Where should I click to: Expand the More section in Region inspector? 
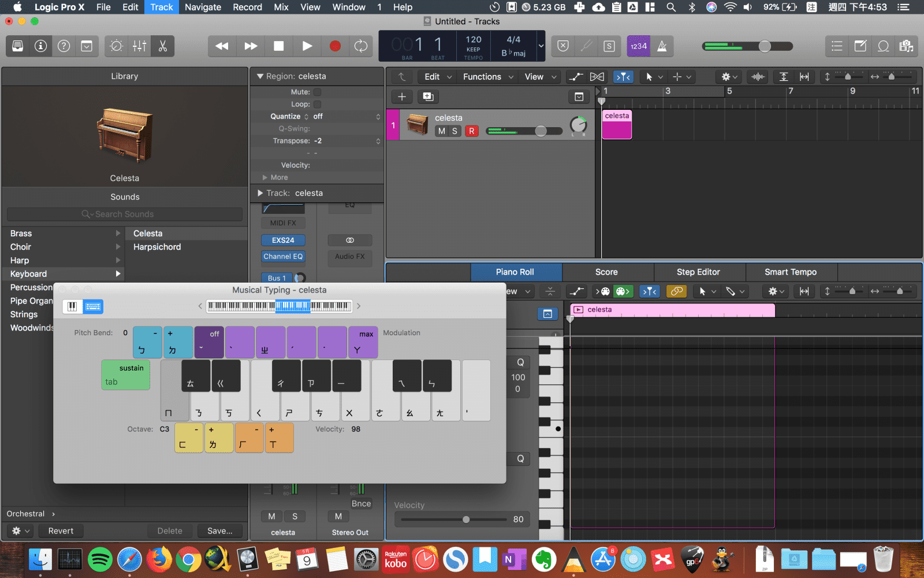[x=275, y=177]
